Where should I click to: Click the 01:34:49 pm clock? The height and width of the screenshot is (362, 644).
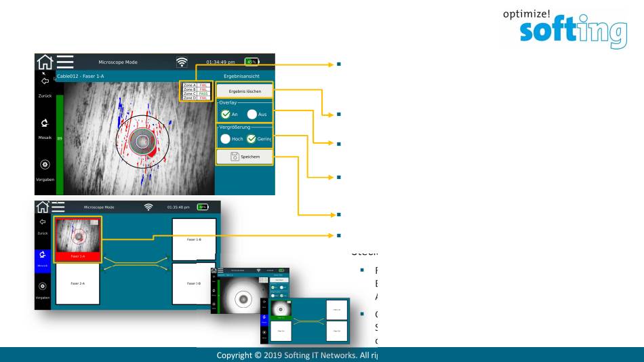[220, 62]
